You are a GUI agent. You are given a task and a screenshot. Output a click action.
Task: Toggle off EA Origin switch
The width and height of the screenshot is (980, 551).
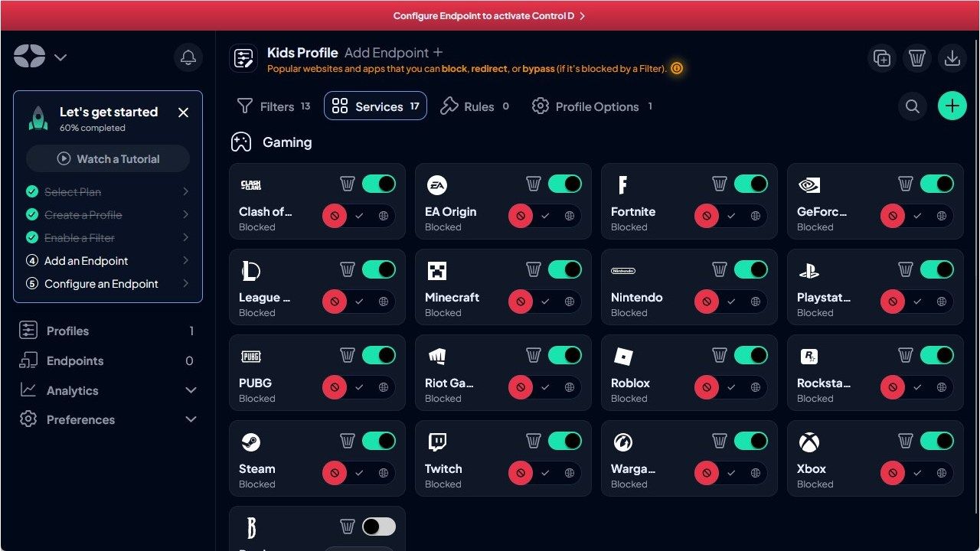pyautogui.click(x=565, y=184)
